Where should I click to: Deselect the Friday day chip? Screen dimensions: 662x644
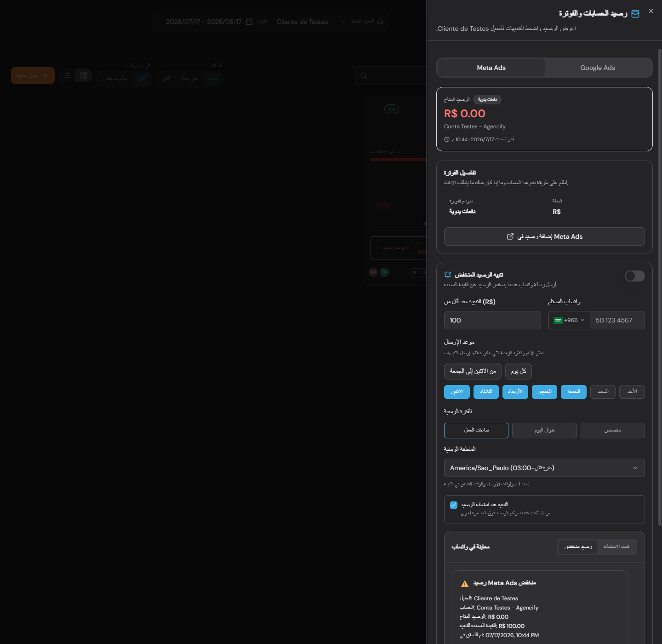pos(574,392)
